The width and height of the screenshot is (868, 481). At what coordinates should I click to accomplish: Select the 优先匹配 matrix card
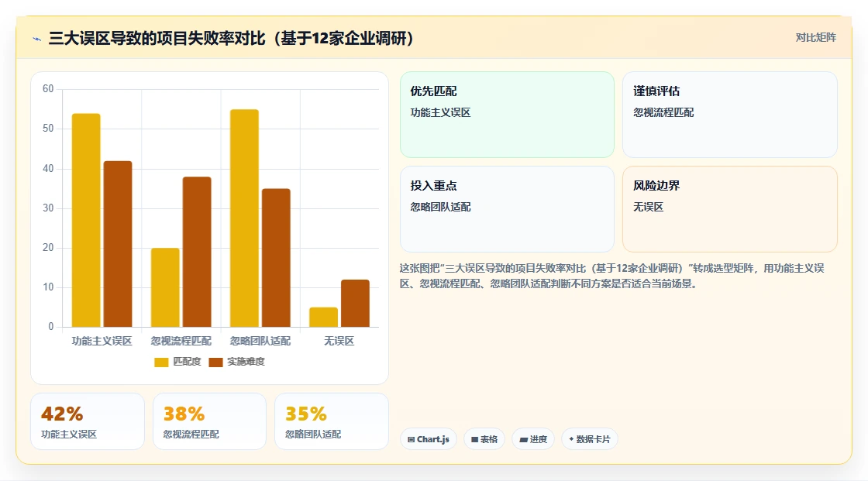coord(507,115)
